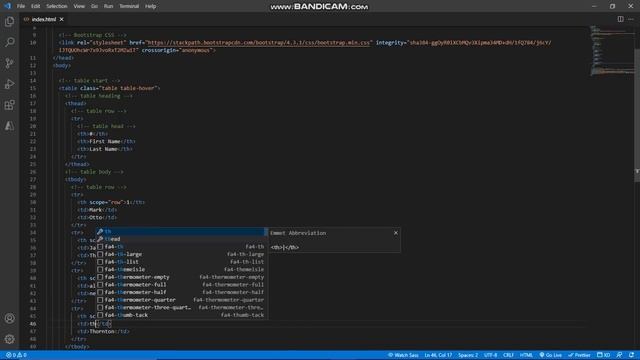The width and height of the screenshot is (640, 360).
Task: Select the 'th' Emmet suggestion
Action: tap(181, 231)
